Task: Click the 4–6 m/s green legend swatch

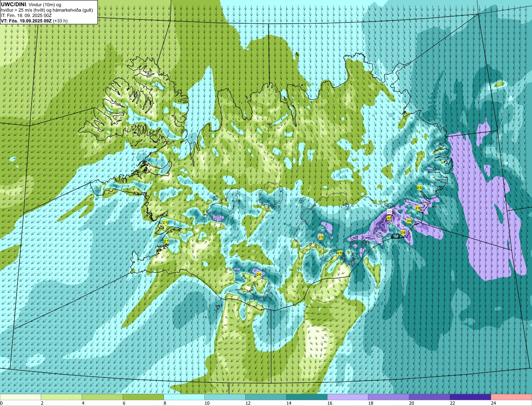Action: [102, 397]
